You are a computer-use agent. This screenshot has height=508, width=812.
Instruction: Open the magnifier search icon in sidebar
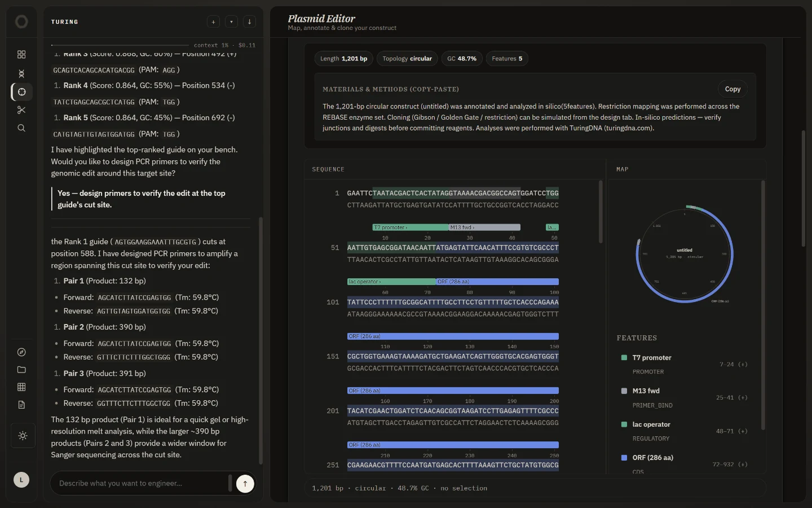21,128
